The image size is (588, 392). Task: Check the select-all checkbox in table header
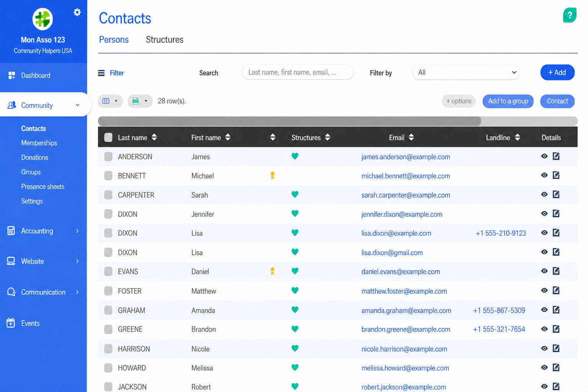pos(108,137)
